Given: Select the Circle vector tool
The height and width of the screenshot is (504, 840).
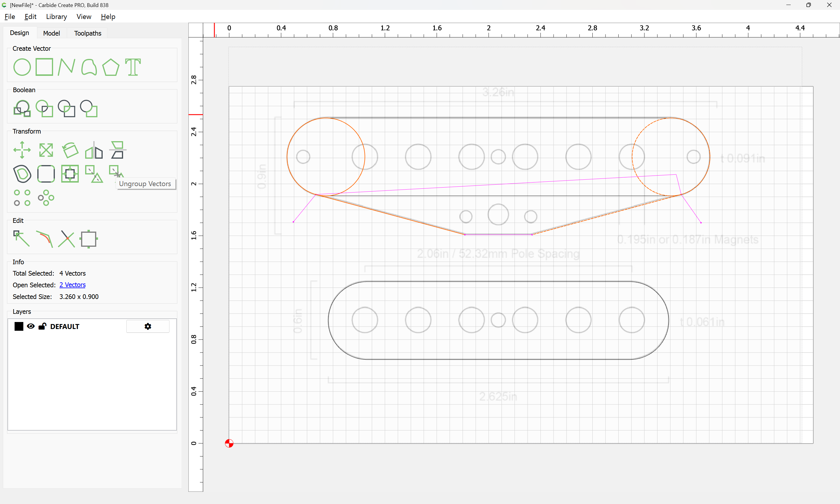Looking at the screenshot, I should (22, 67).
